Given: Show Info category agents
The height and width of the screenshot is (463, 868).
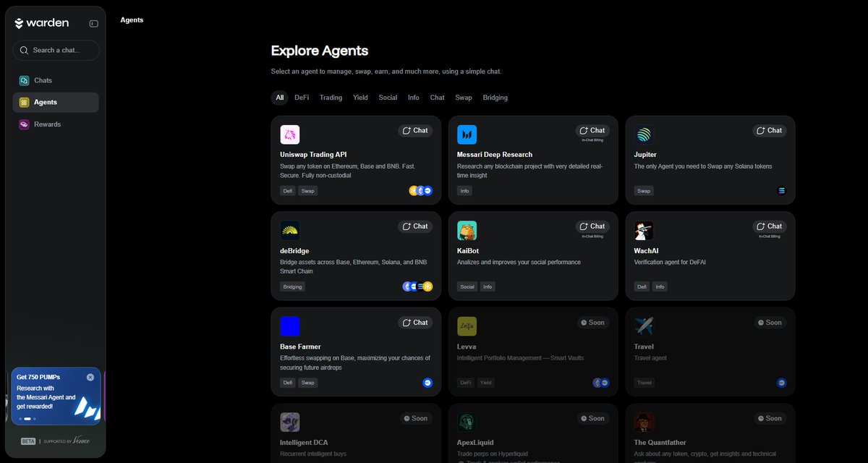Looking at the screenshot, I should coord(414,98).
